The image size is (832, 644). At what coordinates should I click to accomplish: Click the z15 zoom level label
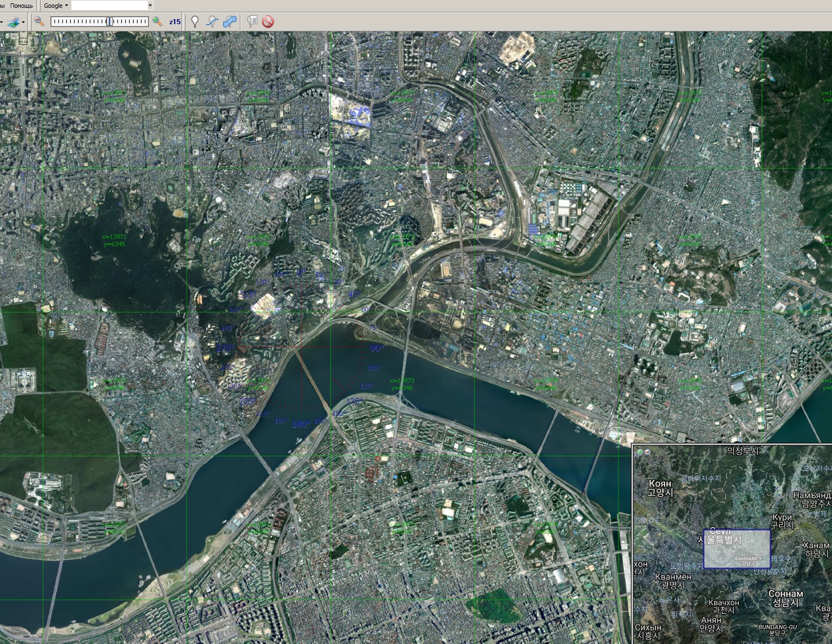[175, 22]
